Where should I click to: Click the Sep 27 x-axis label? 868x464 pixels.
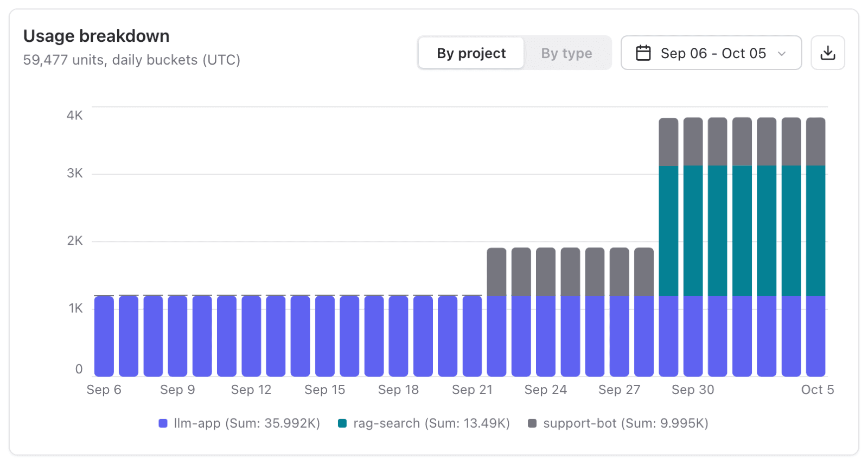(x=619, y=390)
